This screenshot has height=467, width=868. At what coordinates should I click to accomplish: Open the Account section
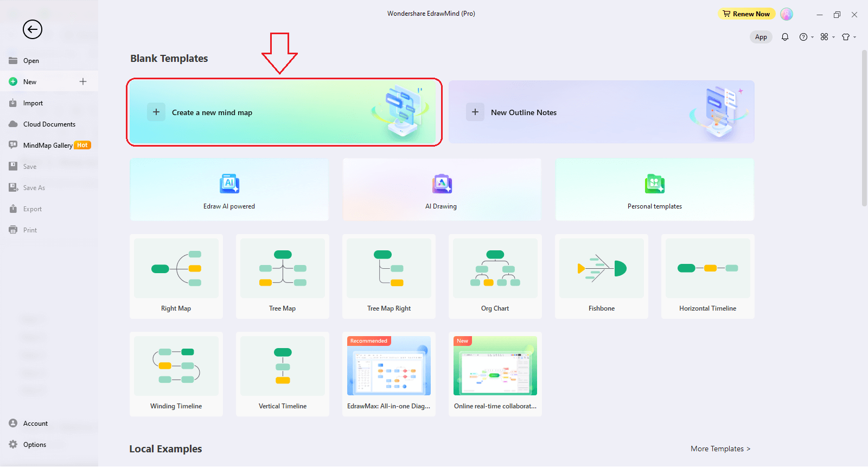click(x=49, y=424)
